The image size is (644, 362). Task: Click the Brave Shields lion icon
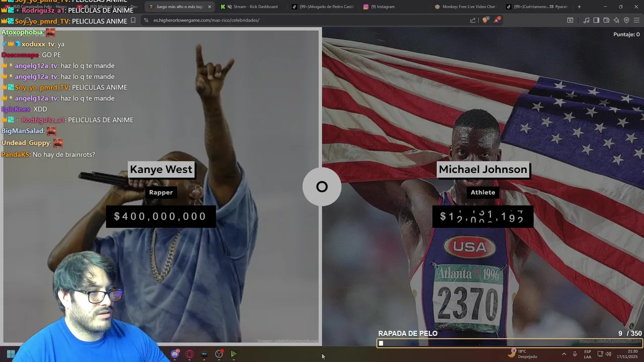[485, 20]
